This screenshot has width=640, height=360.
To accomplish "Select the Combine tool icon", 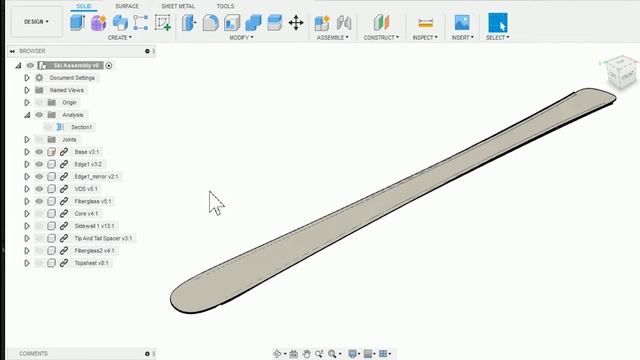I will (253, 23).
